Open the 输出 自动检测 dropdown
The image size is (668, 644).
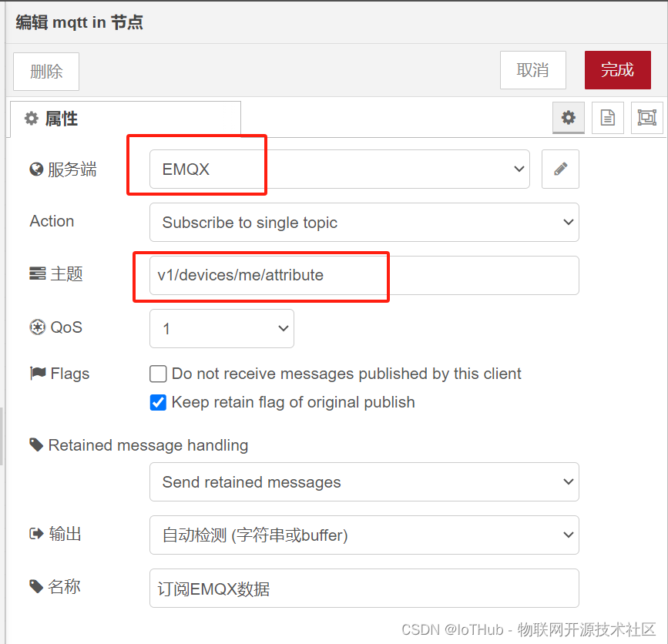coord(364,535)
